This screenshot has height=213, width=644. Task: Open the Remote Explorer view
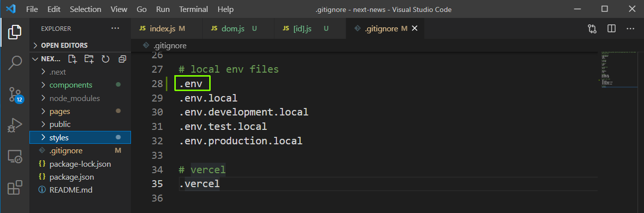[x=15, y=157]
